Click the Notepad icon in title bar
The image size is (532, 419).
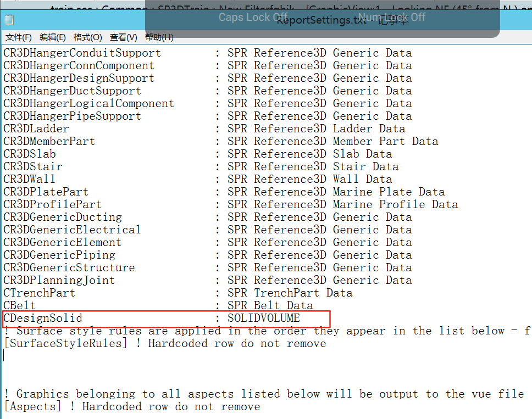coord(9,20)
